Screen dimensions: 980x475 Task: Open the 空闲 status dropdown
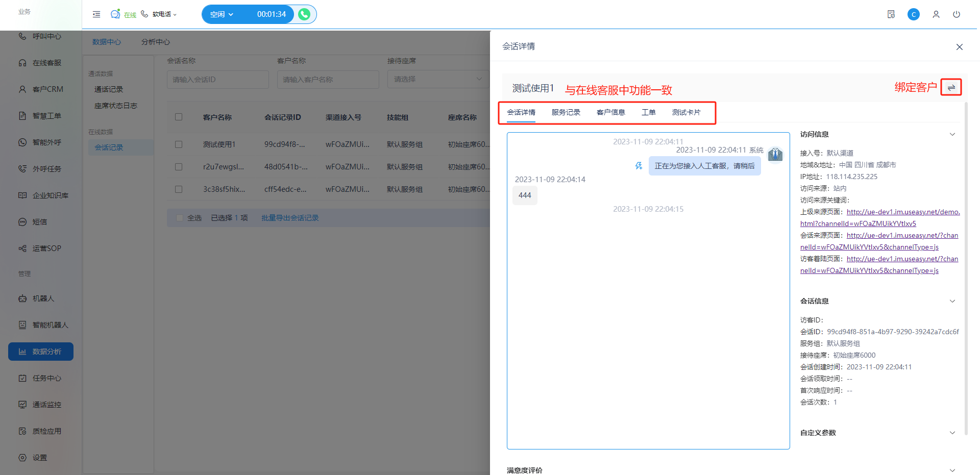coord(222,14)
